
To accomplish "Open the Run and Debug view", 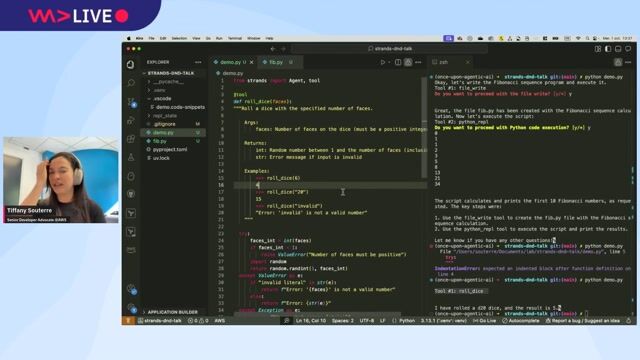I will 131,120.
